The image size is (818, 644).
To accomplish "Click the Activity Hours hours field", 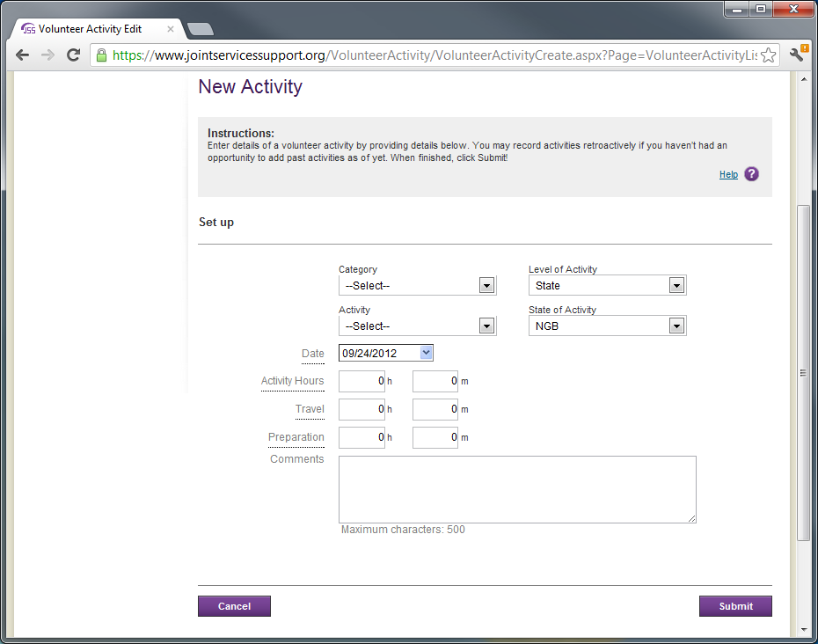I will 361,381.
